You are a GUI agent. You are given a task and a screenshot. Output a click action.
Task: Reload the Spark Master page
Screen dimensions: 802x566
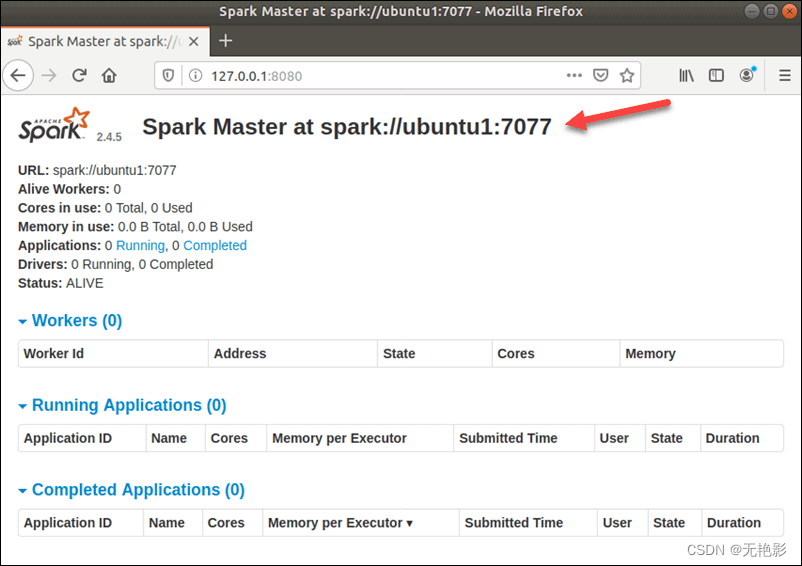pos(79,76)
